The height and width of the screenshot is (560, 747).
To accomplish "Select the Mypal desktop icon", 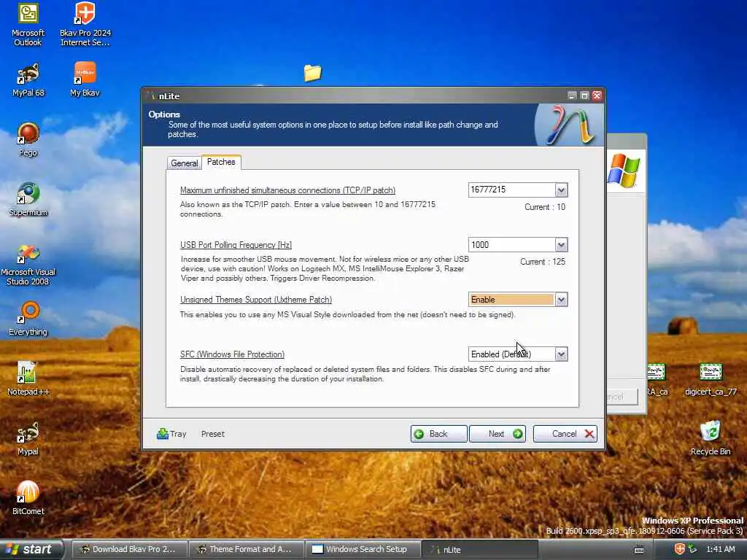I will point(28,438).
